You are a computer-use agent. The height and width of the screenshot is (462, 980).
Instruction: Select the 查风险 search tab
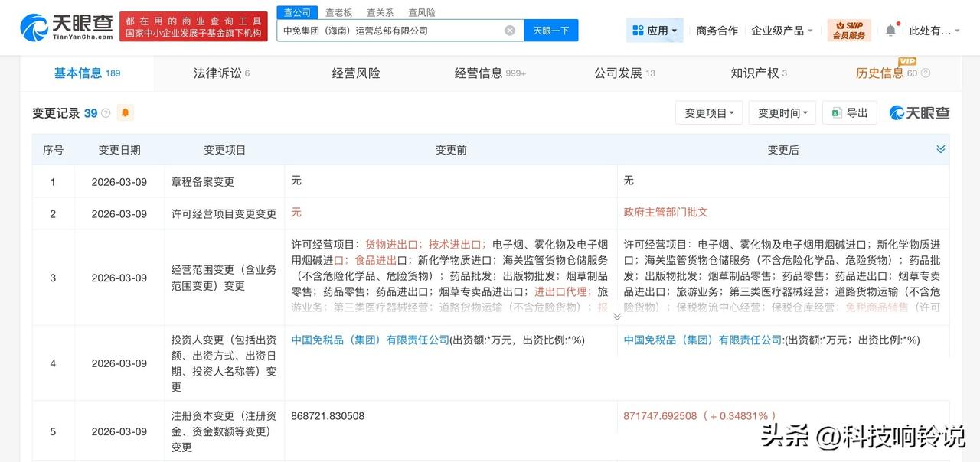click(422, 12)
